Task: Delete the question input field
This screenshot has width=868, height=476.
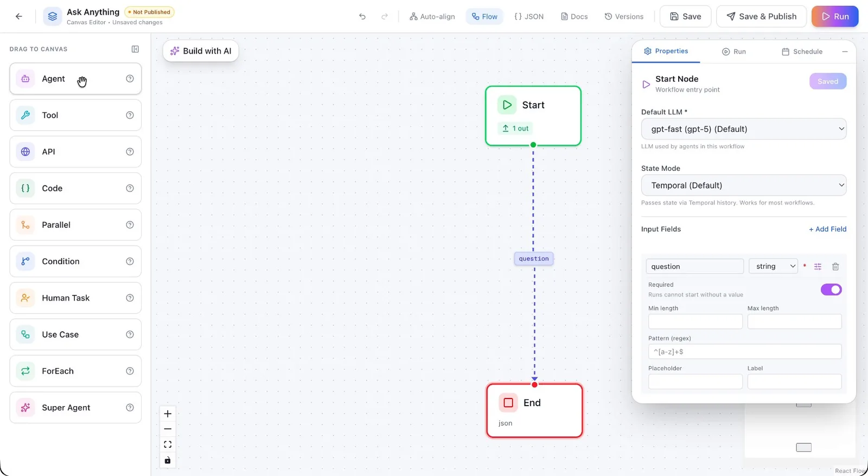Action: pyautogui.click(x=835, y=266)
